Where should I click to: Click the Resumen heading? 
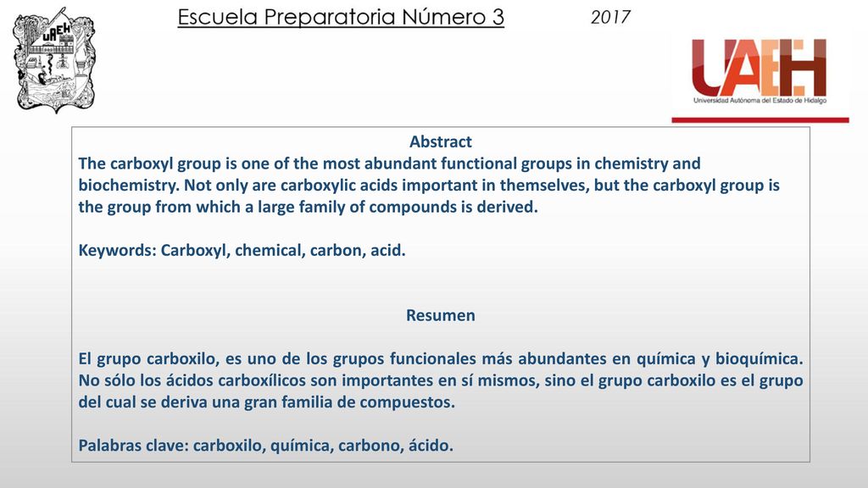coord(441,315)
